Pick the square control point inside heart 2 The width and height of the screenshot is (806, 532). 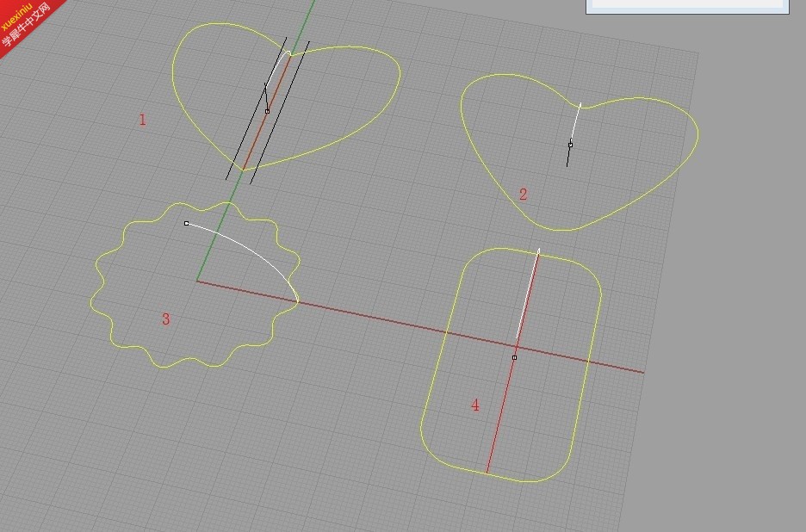(570, 145)
